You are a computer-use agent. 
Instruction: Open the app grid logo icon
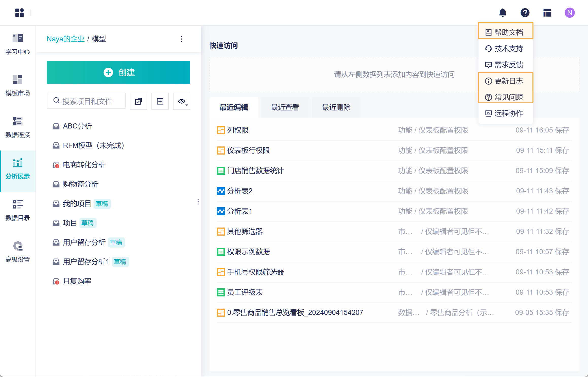[x=20, y=13]
